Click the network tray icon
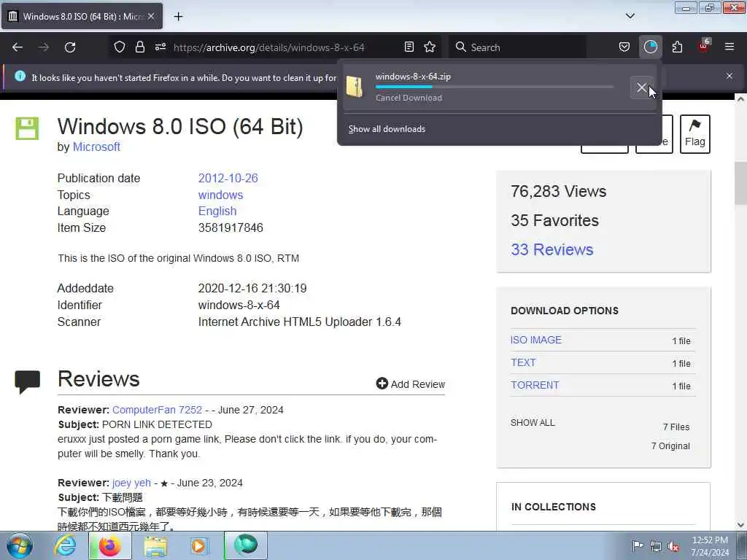This screenshot has height=560, width=747. (x=656, y=546)
